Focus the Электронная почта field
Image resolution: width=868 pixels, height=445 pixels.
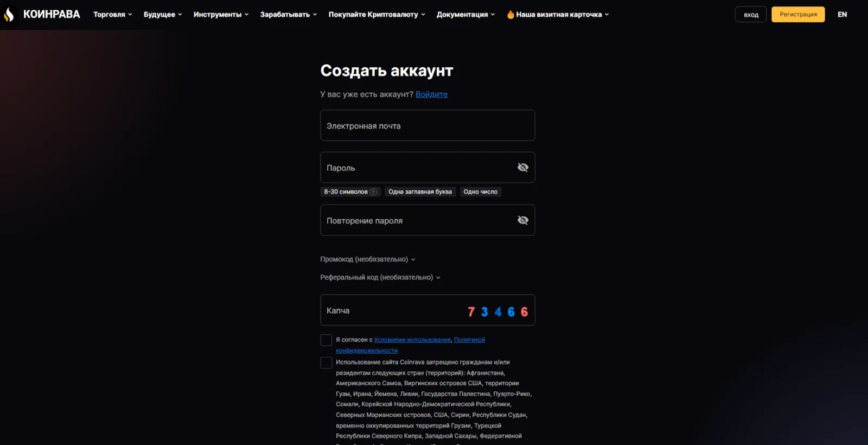(x=427, y=125)
